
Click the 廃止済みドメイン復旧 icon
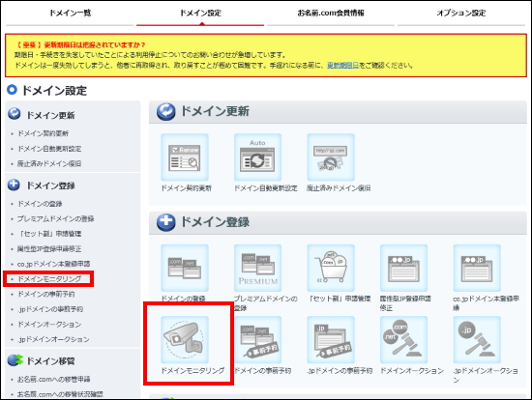(x=331, y=157)
